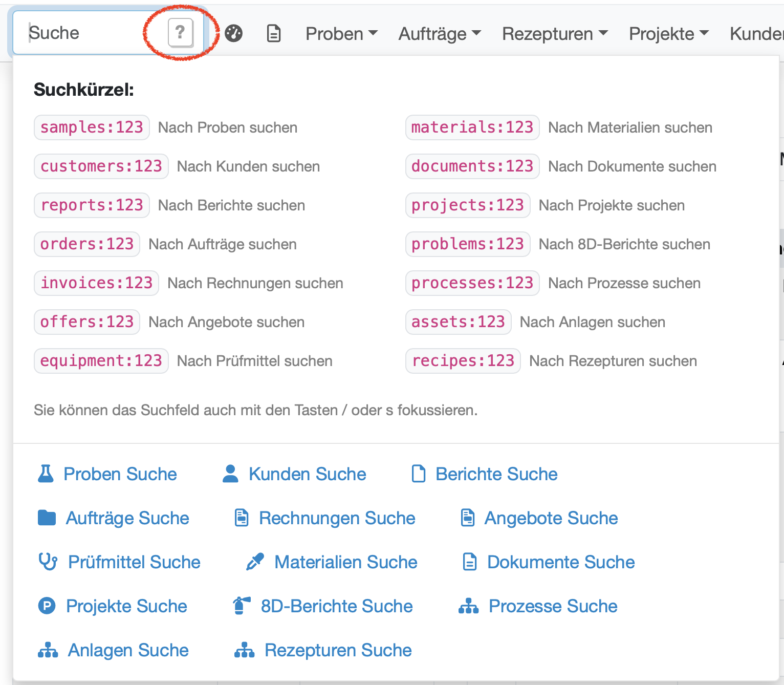Click the fire extinguisher icon for 8D-Berichte
Screen dimensions: 784x685
click(241, 606)
